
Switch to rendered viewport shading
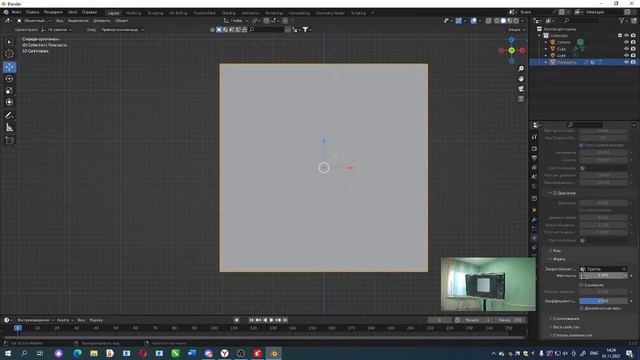pos(516,20)
